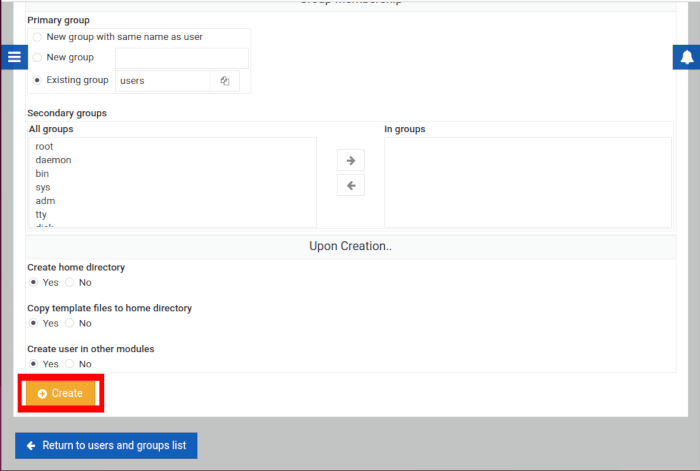Set Create user in other modules to Yes

pos(33,364)
